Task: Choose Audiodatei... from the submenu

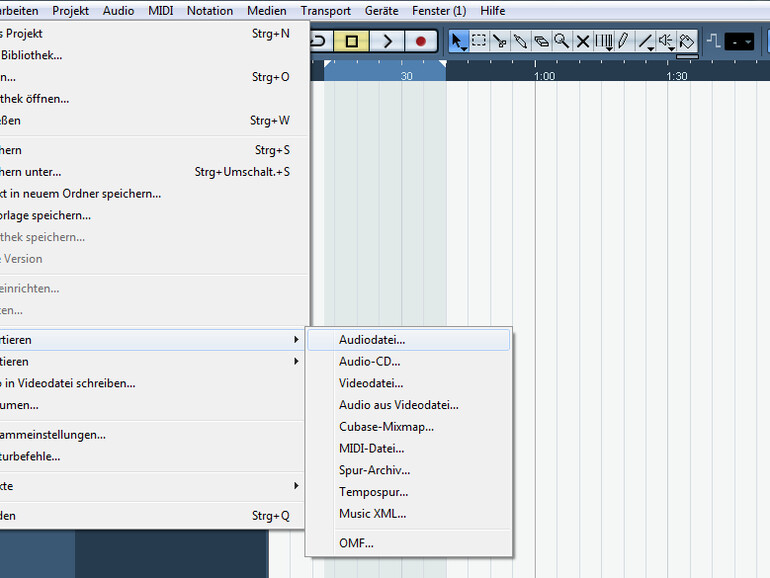Action: (409, 340)
